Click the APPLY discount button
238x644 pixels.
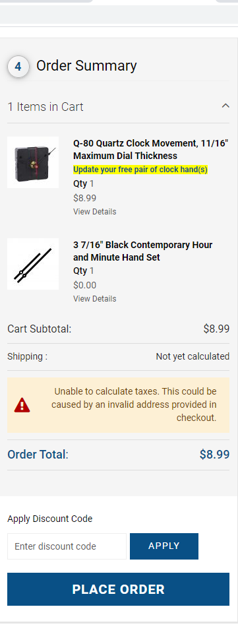point(164,546)
